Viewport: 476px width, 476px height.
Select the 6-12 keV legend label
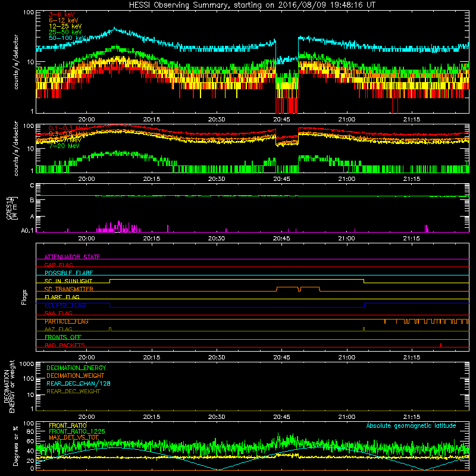pos(64,20)
